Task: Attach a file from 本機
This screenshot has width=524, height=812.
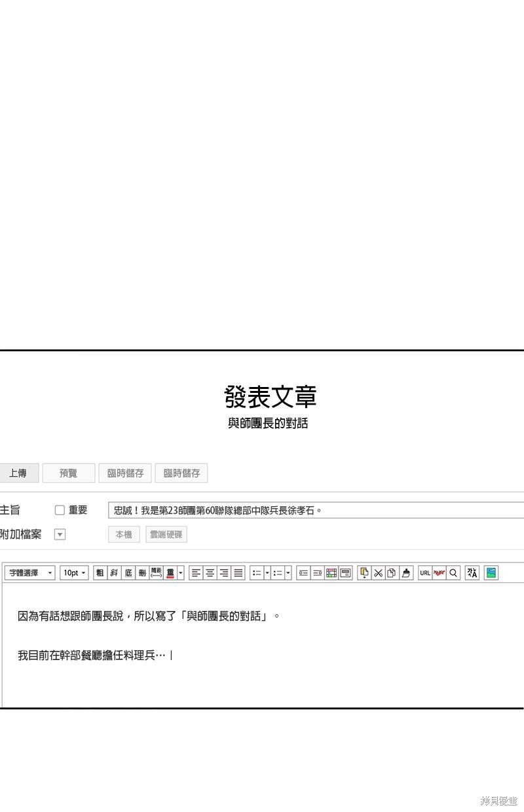Action: [124, 534]
